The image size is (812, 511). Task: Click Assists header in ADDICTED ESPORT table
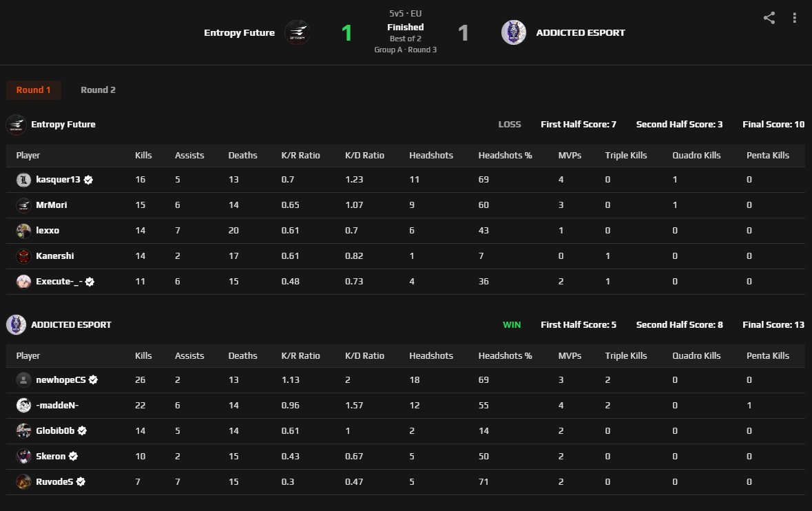[189, 355]
